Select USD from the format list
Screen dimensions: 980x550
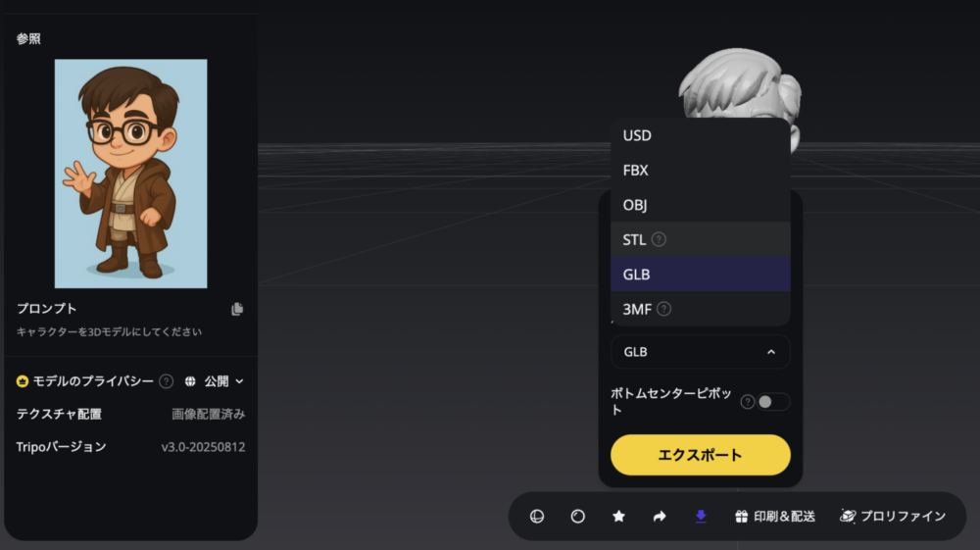click(637, 135)
